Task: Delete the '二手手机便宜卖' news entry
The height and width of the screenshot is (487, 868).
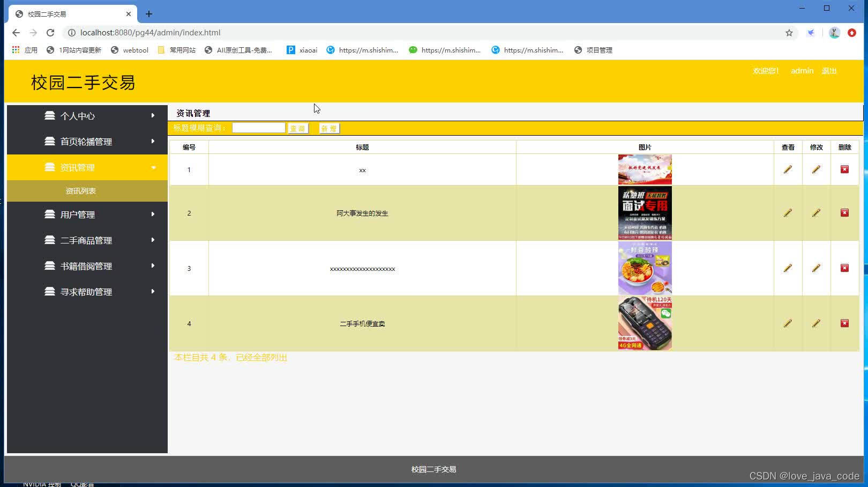Action: pos(844,323)
